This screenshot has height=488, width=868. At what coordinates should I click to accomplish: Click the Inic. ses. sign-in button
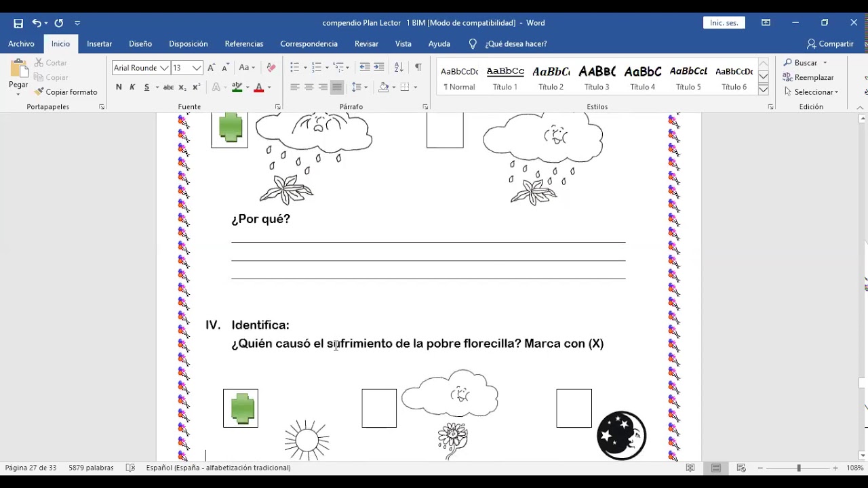tap(724, 23)
